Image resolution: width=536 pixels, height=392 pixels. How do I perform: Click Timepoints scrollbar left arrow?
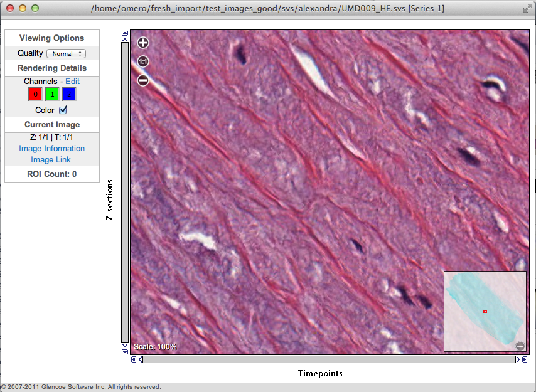(134, 359)
